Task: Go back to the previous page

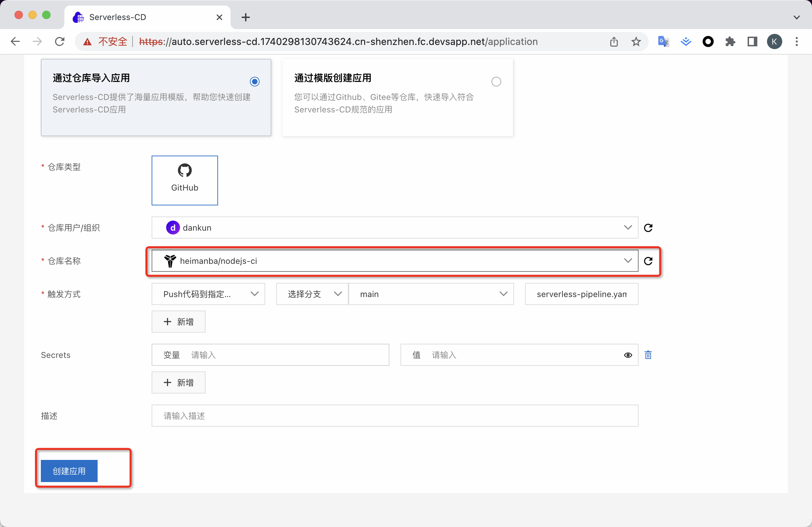Action: [x=15, y=42]
